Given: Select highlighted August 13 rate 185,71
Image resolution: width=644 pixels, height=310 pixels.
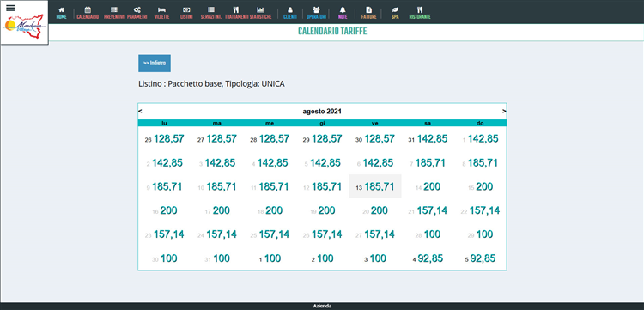Looking at the screenshot, I should coord(374,187).
